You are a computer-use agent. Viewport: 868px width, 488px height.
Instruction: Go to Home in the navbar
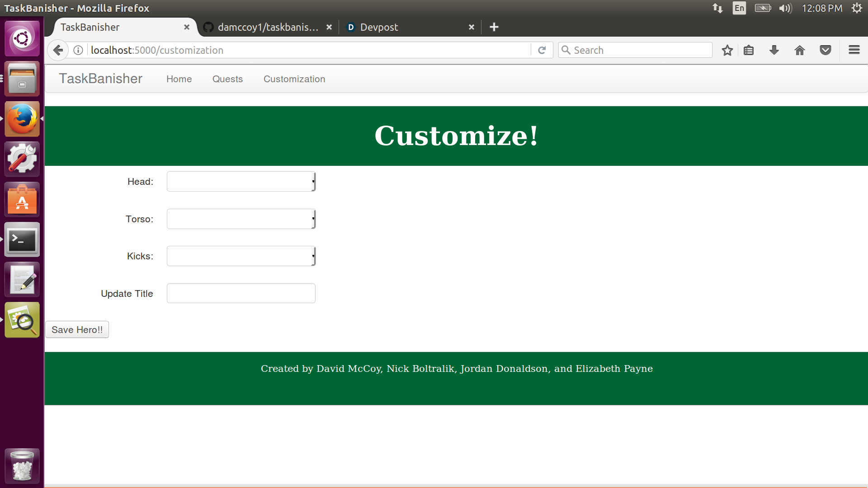[x=179, y=79]
